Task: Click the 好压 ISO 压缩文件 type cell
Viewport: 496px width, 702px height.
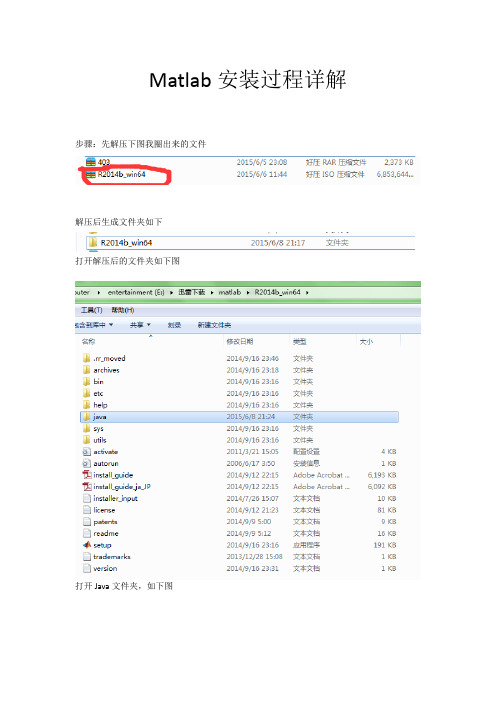Action: [335, 175]
